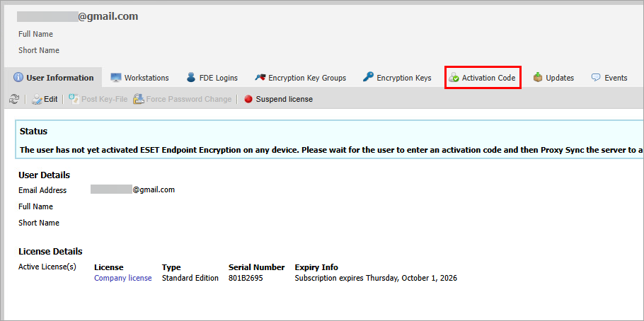Open the Activation Code tab
The width and height of the screenshot is (644, 321).
point(483,78)
